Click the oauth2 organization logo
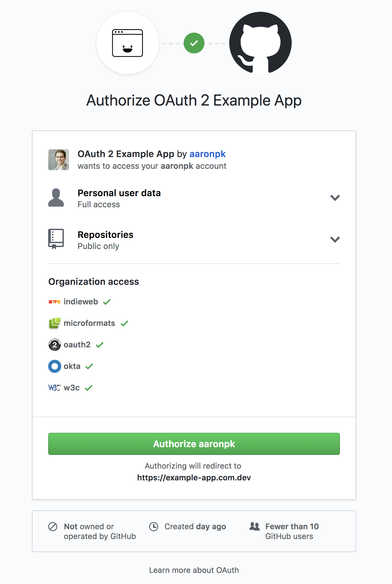This screenshot has width=392, height=584. [x=54, y=344]
